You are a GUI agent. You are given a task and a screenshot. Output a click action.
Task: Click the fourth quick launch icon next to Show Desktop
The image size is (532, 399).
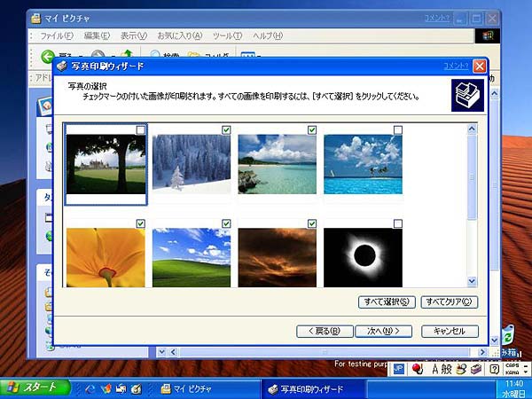(x=136, y=389)
